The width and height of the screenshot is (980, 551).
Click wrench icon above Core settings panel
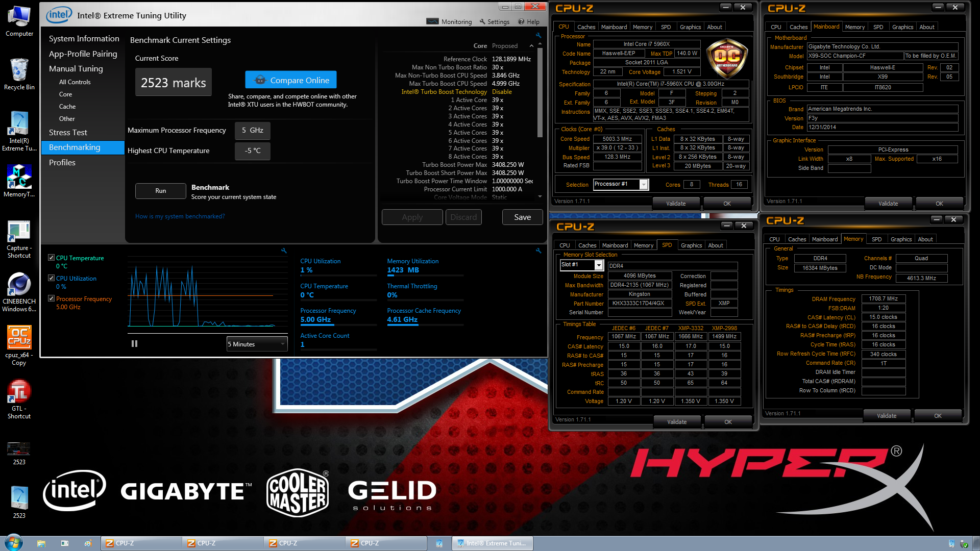click(538, 35)
